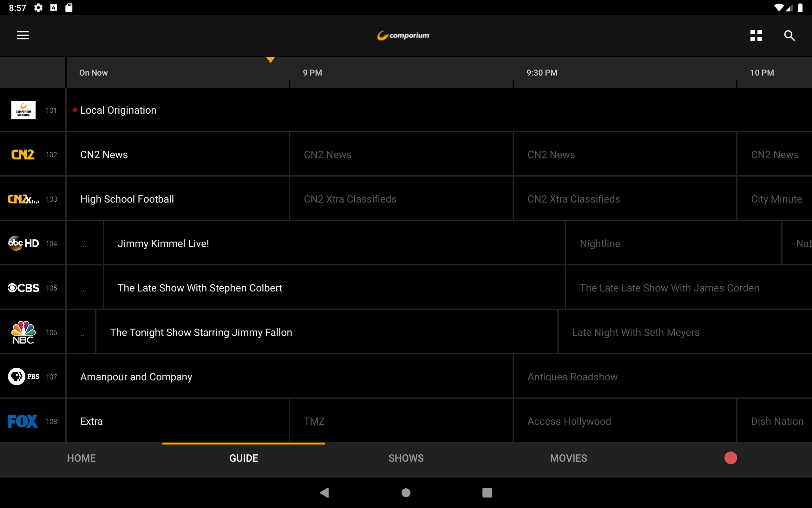Open Access Hollywood program
812x508 pixels.
point(625,421)
